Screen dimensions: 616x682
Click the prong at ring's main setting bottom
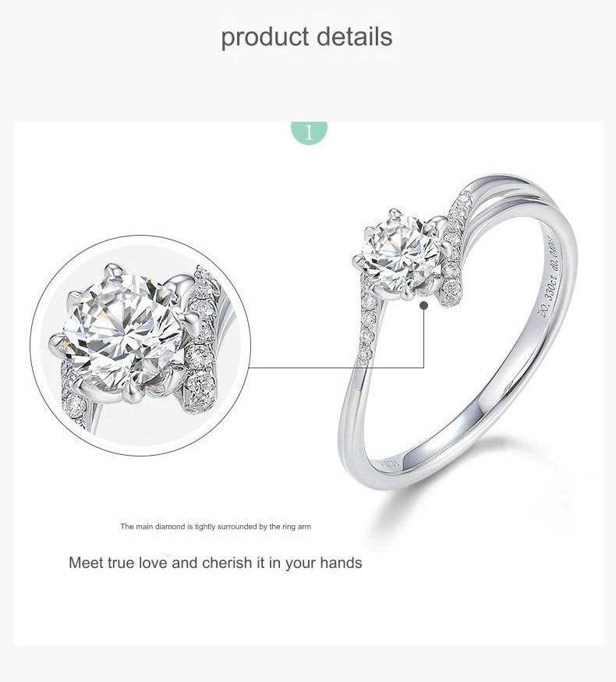pos(408,296)
